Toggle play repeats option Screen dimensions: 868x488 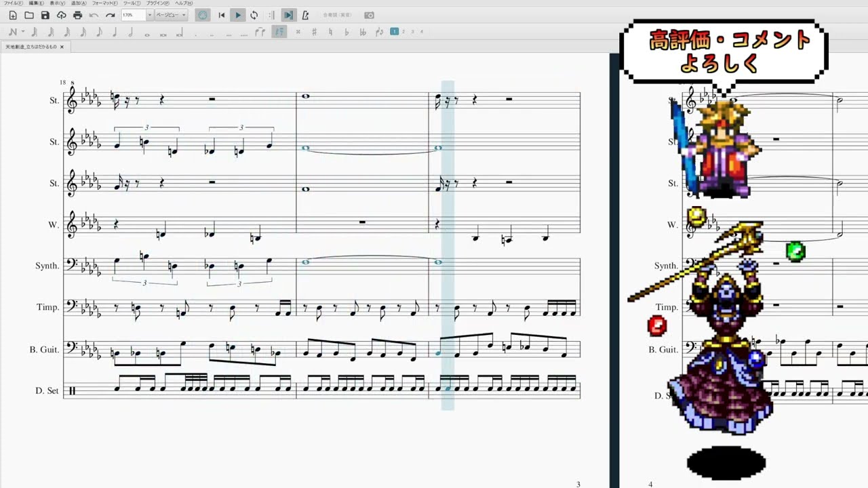coord(271,15)
